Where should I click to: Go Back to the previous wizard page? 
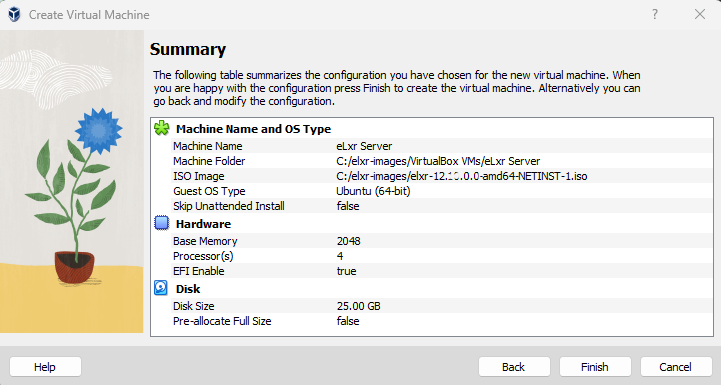(514, 367)
